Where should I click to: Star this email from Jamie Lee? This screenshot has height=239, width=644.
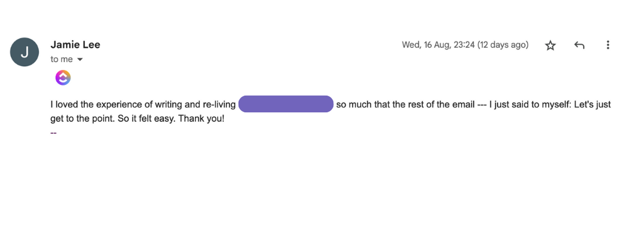[550, 45]
